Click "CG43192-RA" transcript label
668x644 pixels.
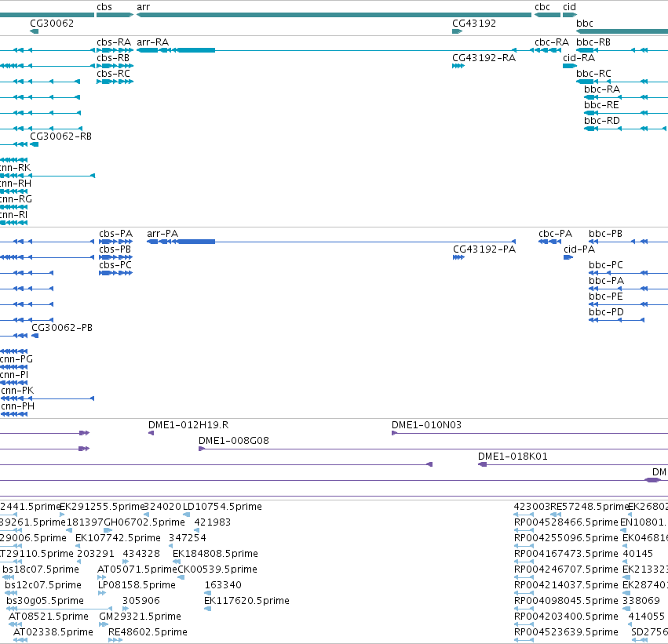[x=484, y=58]
